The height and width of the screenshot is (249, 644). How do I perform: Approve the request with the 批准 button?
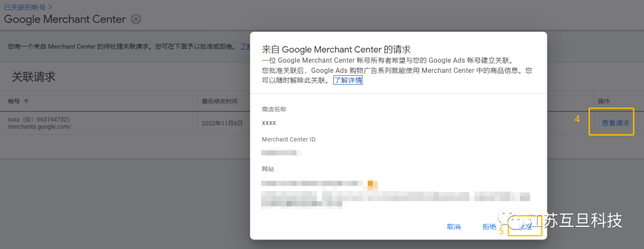(x=525, y=227)
